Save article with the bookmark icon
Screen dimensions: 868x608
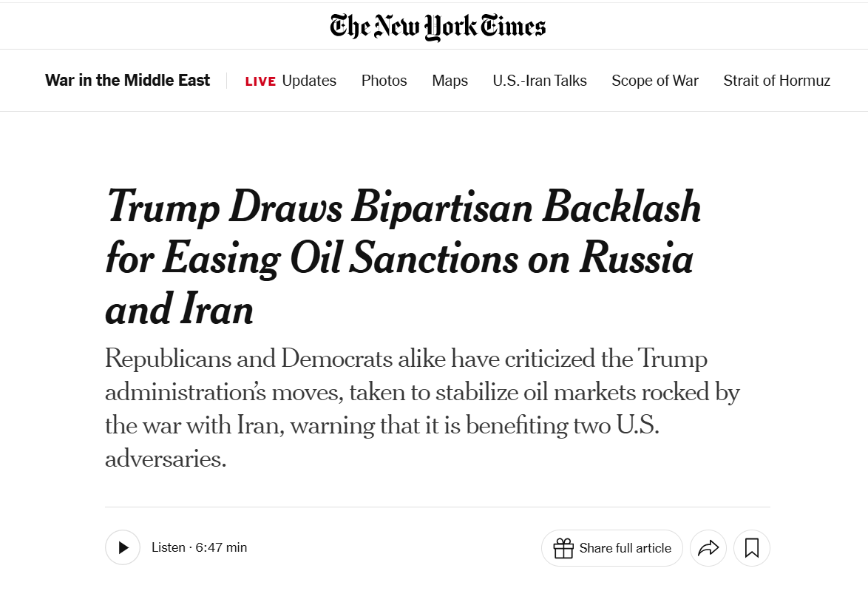[752, 548]
